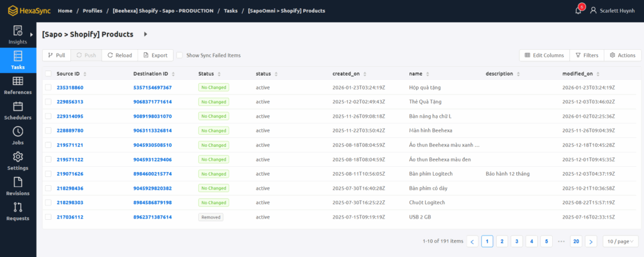Click product name USB 2 GB
This screenshot has height=257, width=644.
coord(419,217)
